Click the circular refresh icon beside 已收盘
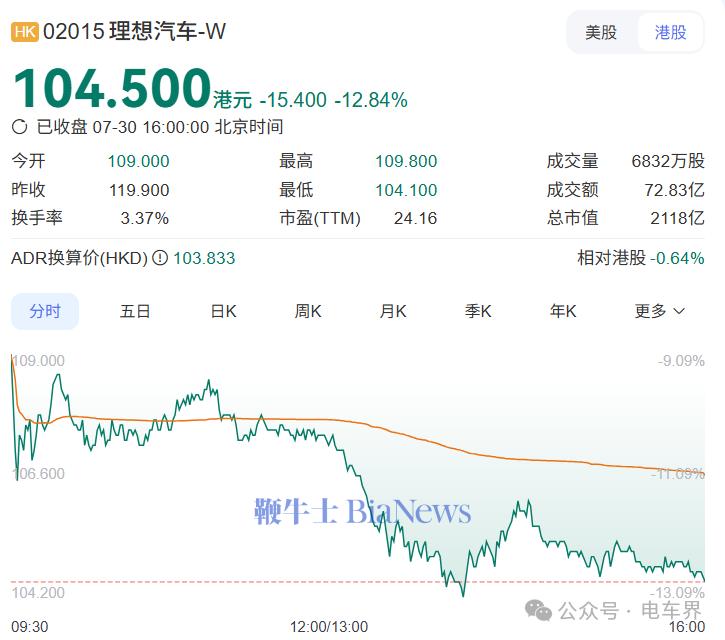This screenshot has width=725, height=640. [19, 127]
